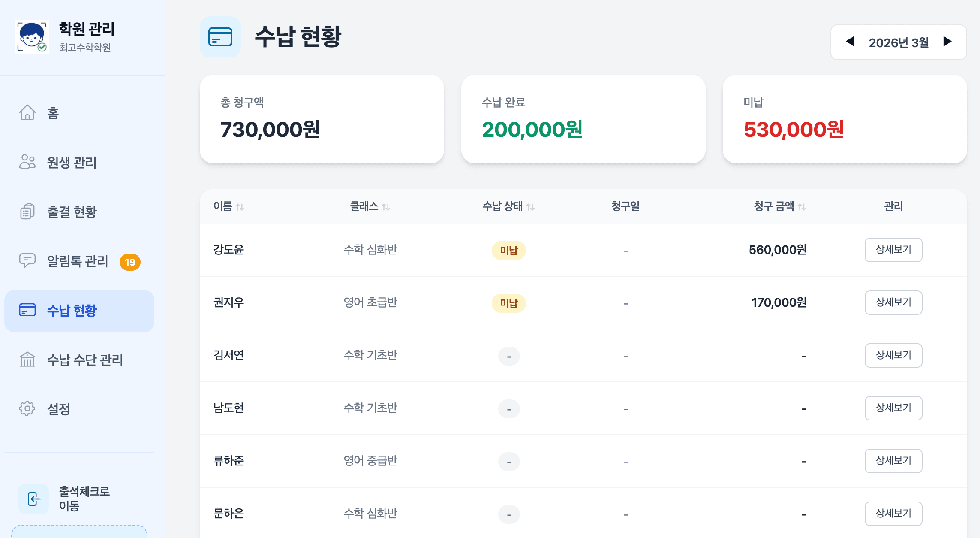Open 출결 현황 attendance clipboard icon
This screenshot has width=980, height=538.
(27, 212)
